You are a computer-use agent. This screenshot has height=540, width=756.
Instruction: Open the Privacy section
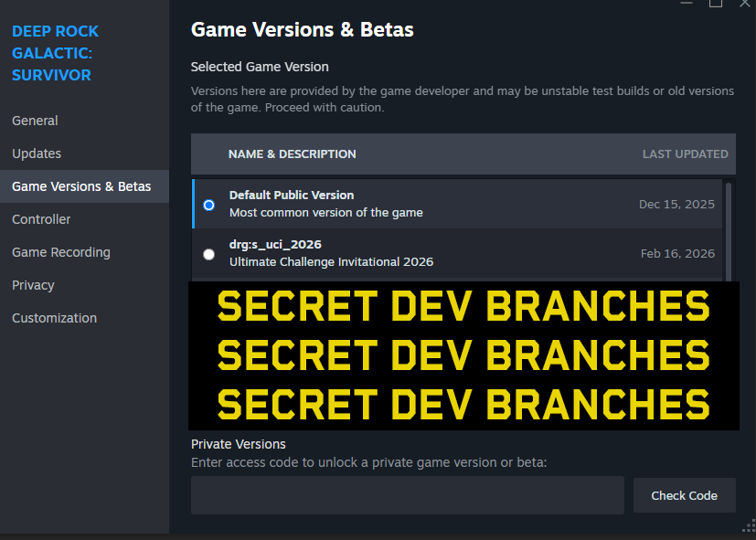(33, 285)
